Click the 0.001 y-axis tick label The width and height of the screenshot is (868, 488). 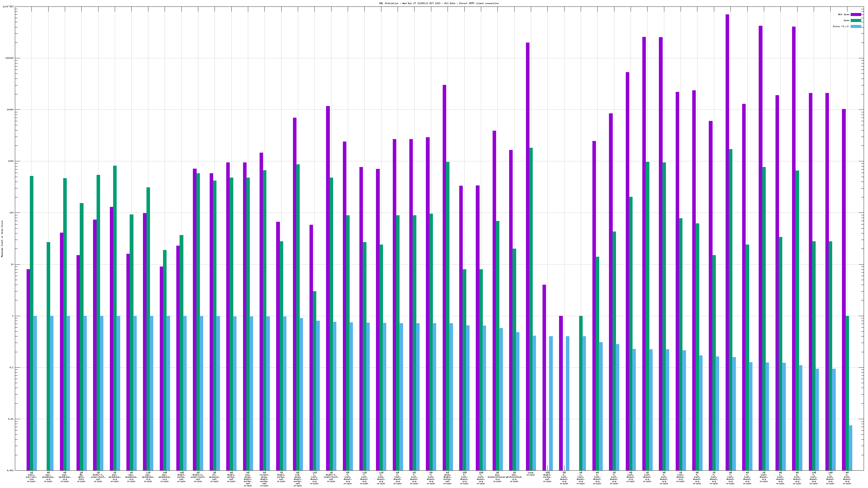click(x=10, y=470)
